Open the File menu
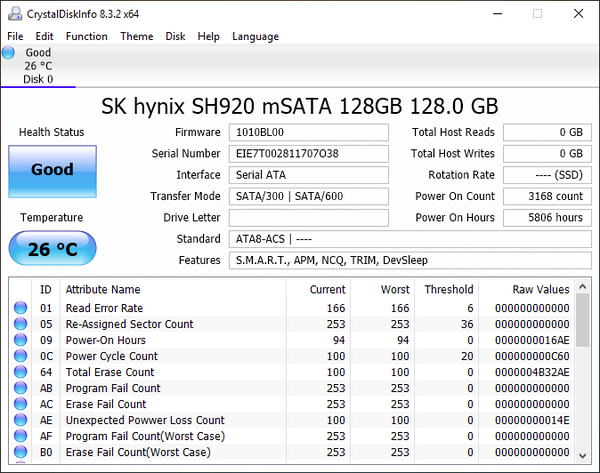The width and height of the screenshot is (600, 473). [15, 36]
